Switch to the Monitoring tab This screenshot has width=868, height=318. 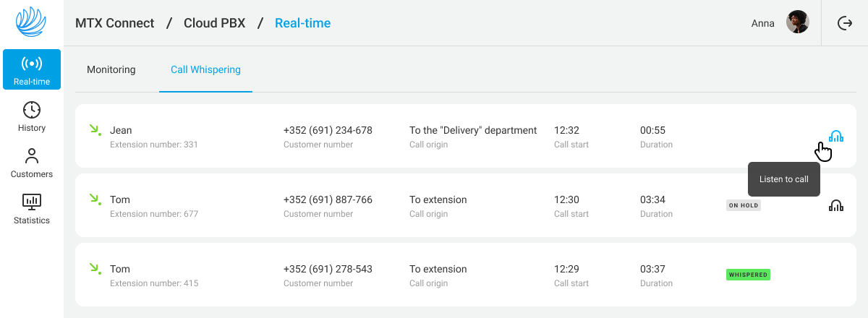coord(111,70)
